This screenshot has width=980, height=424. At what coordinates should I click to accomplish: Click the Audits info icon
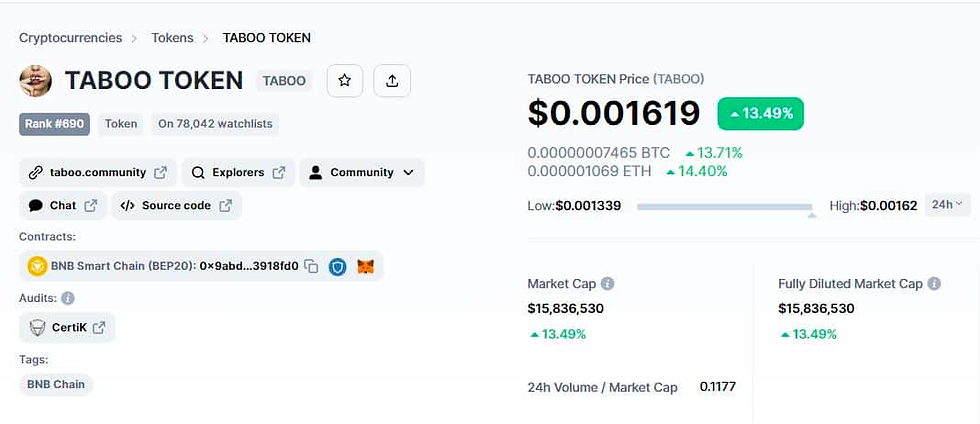pos(68,298)
